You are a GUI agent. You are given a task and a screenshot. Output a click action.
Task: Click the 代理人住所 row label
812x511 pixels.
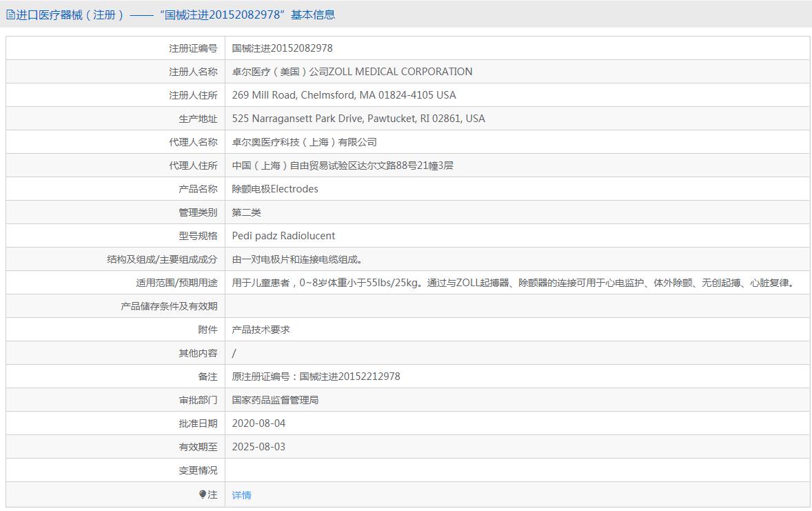click(x=193, y=166)
